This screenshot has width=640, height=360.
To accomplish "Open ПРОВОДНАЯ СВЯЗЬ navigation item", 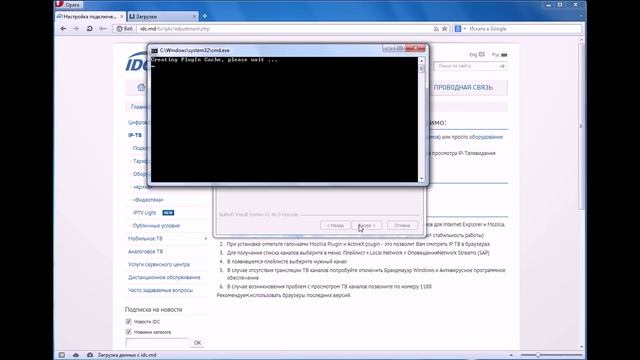I will point(463,88).
